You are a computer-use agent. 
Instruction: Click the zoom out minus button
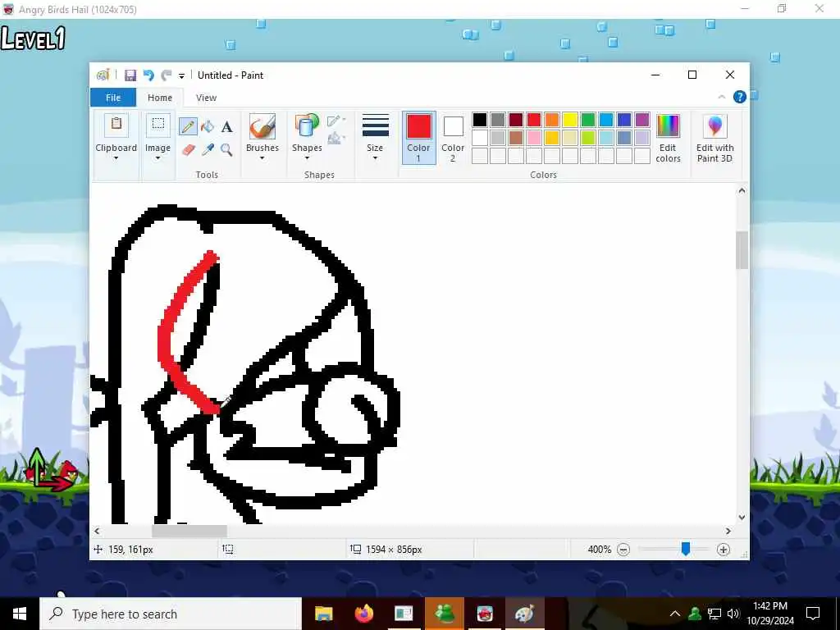coord(623,549)
